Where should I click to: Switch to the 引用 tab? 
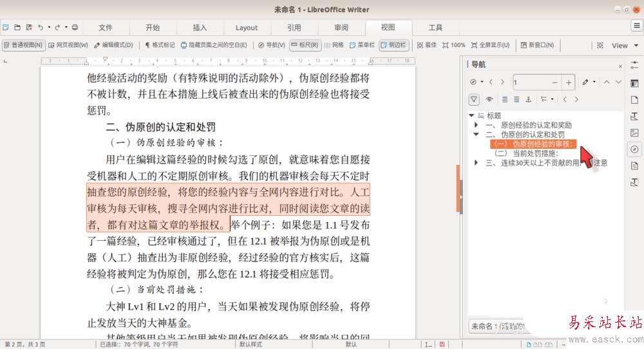point(294,28)
